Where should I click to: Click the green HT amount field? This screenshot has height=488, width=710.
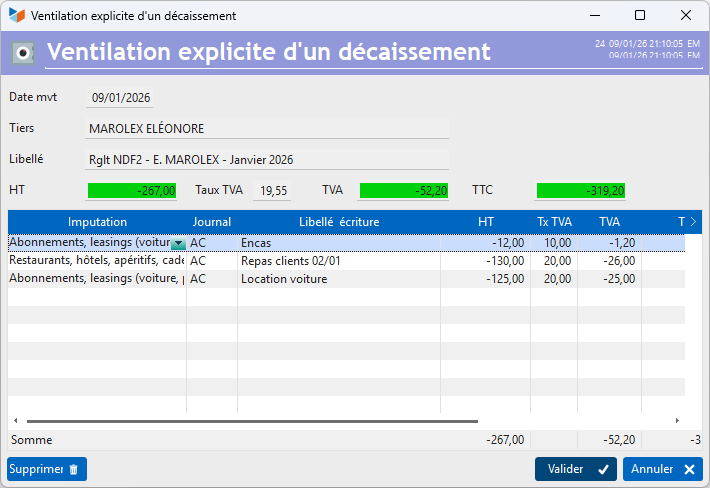click(x=132, y=190)
